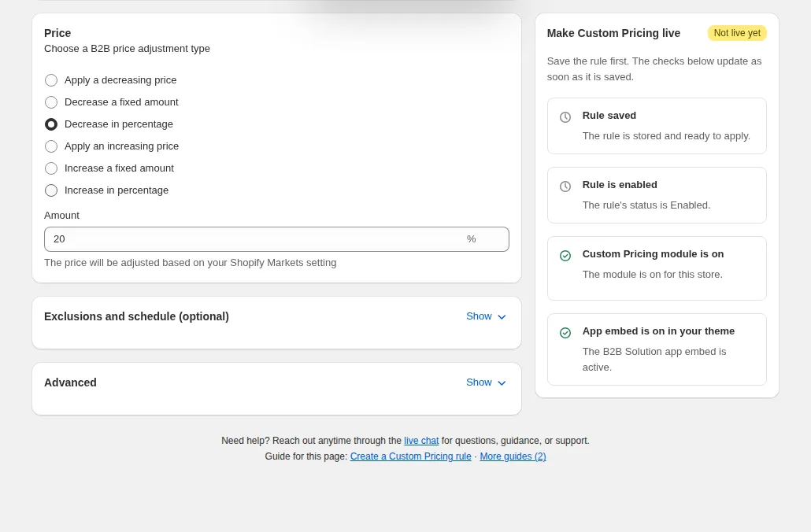The height and width of the screenshot is (532, 811).
Task: Click the clock icon beside Rule is enabled
Action: coord(565,187)
